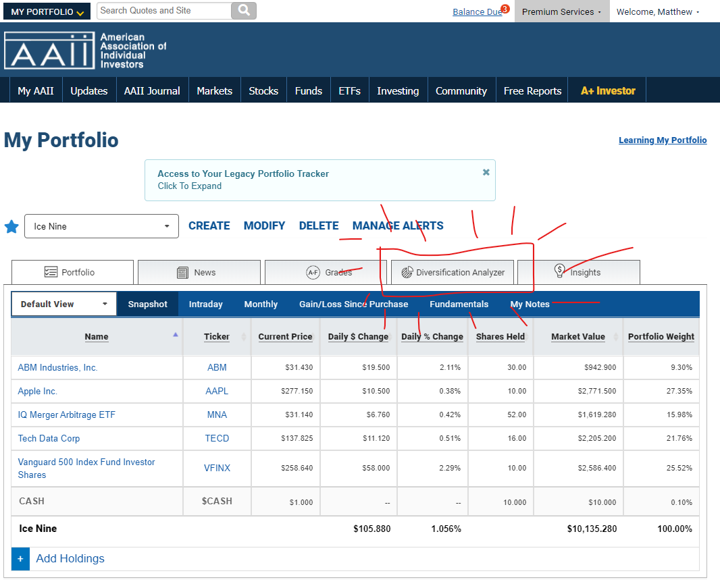Click the TECD ticker link
The image size is (720, 588).
(217, 438)
